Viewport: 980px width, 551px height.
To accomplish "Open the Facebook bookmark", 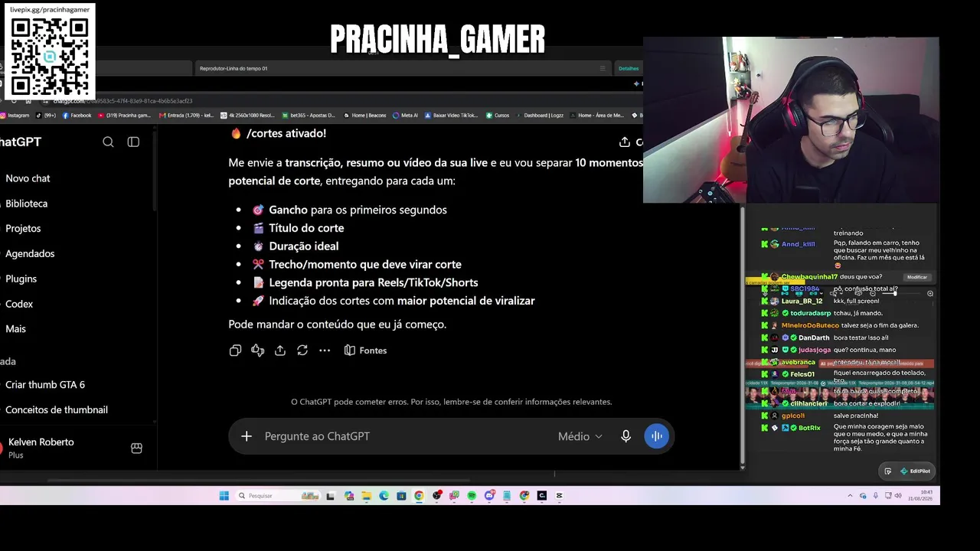I will 77,116.
